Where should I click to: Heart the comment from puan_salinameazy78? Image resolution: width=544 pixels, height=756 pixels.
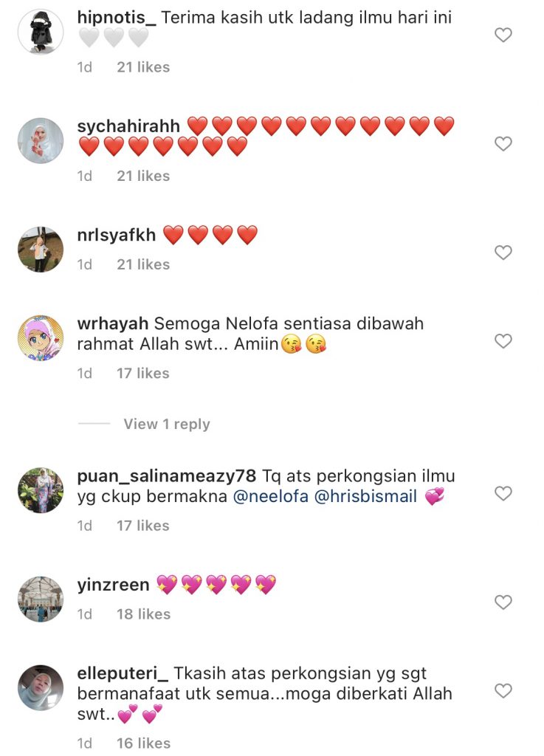(503, 493)
